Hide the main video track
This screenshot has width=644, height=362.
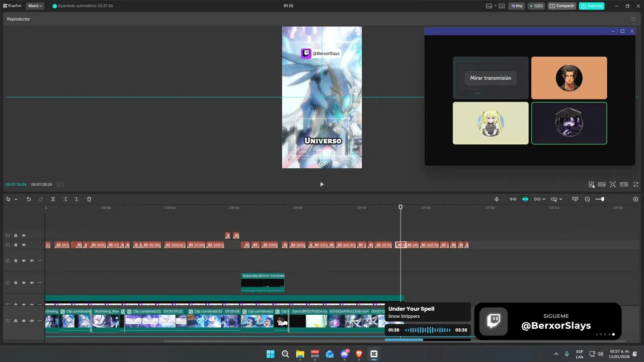pos(24,321)
